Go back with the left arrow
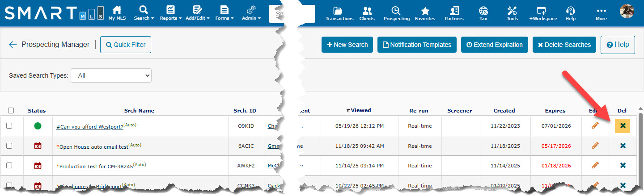This screenshot has height=196, width=644. click(13, 45)
